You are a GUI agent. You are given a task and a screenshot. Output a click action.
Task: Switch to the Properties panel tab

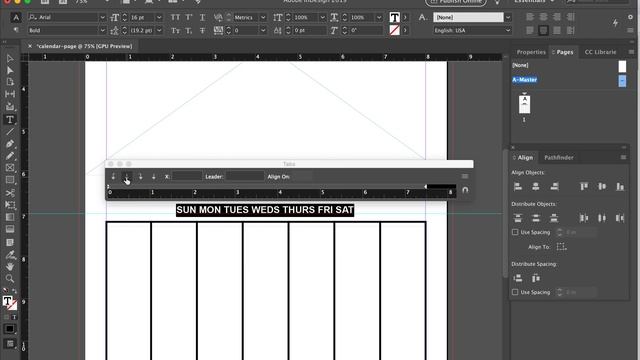coord(531,52)
